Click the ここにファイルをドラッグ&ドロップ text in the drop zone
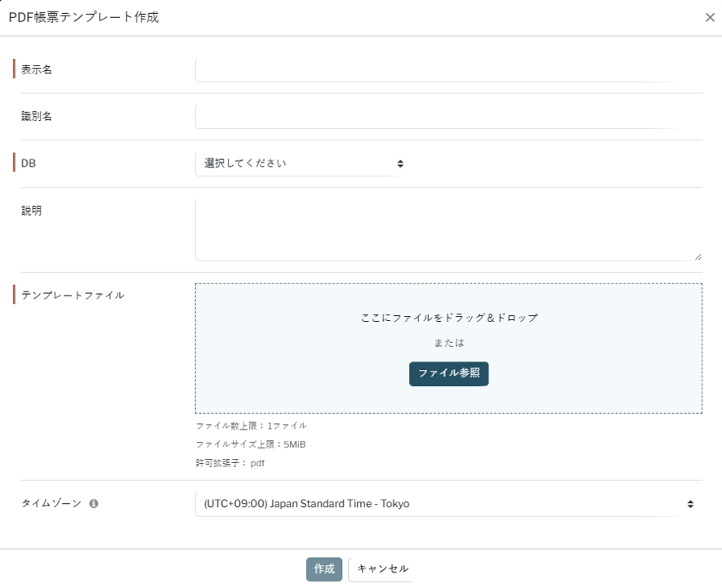The image size is (722, 588). point(449,318)
